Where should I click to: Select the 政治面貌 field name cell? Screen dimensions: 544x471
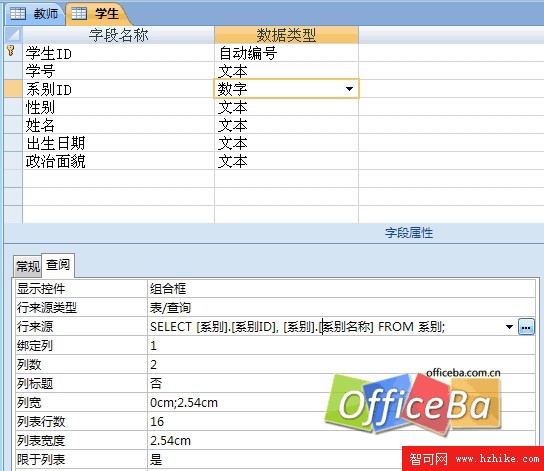pos(118,161)
